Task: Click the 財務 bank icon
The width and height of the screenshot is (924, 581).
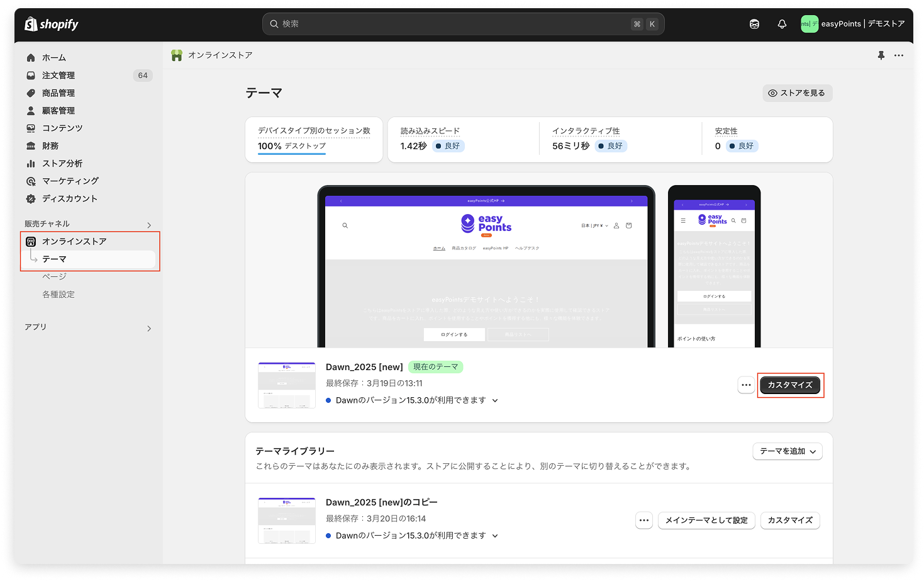Action: point(31,146)
